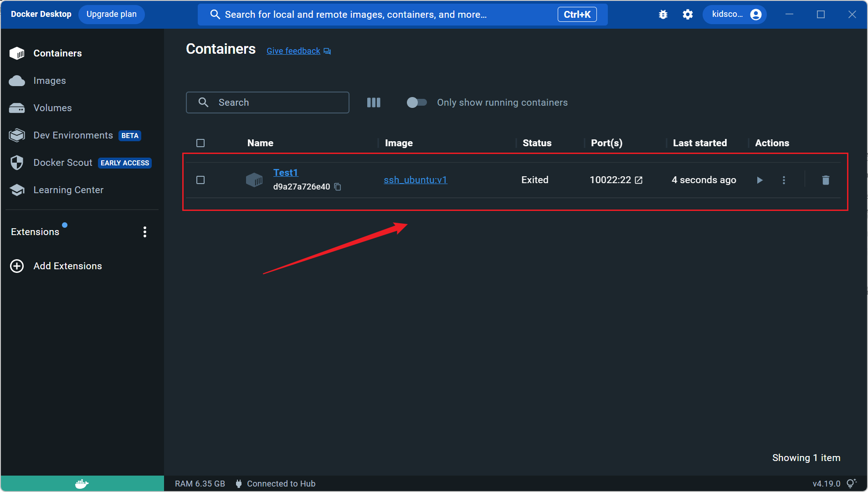Open the ssh_ubuntu:v1 image link
Image resolution: width=868 pixels, height=492 pixels.
point(416,180)
